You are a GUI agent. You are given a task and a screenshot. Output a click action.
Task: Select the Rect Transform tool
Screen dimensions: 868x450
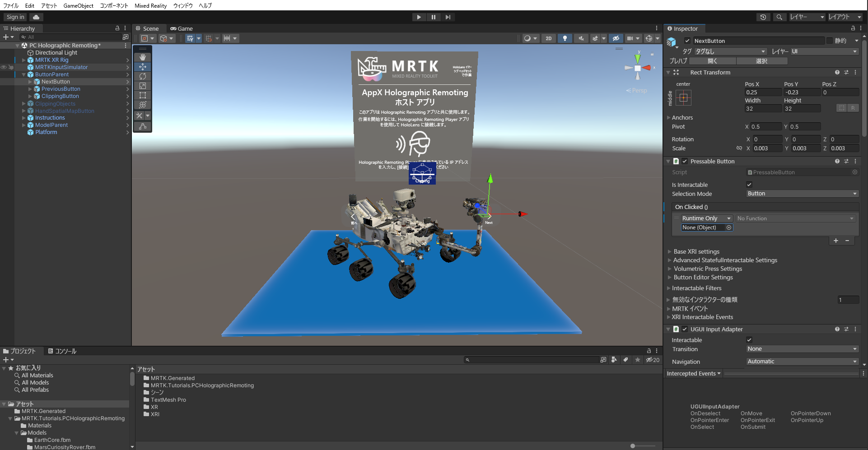142,95
